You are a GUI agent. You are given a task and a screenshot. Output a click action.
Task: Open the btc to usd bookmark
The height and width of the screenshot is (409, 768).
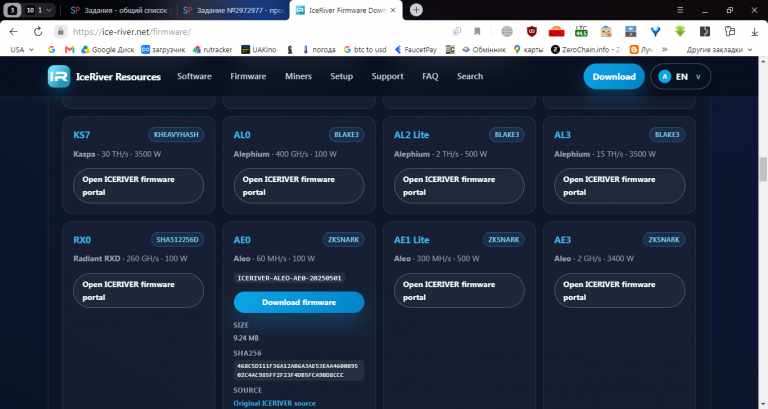click(x=365, y=49)
